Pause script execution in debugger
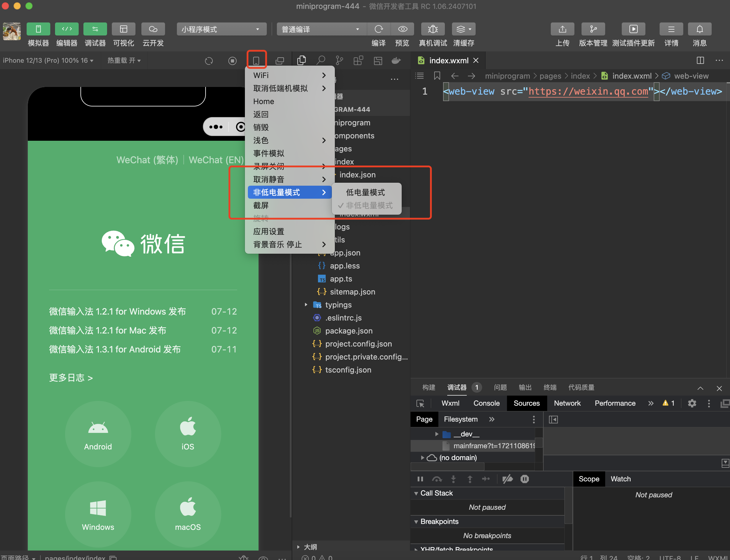Image resolution: width=730 pixels, height=560 pixels. pos(420,479)
